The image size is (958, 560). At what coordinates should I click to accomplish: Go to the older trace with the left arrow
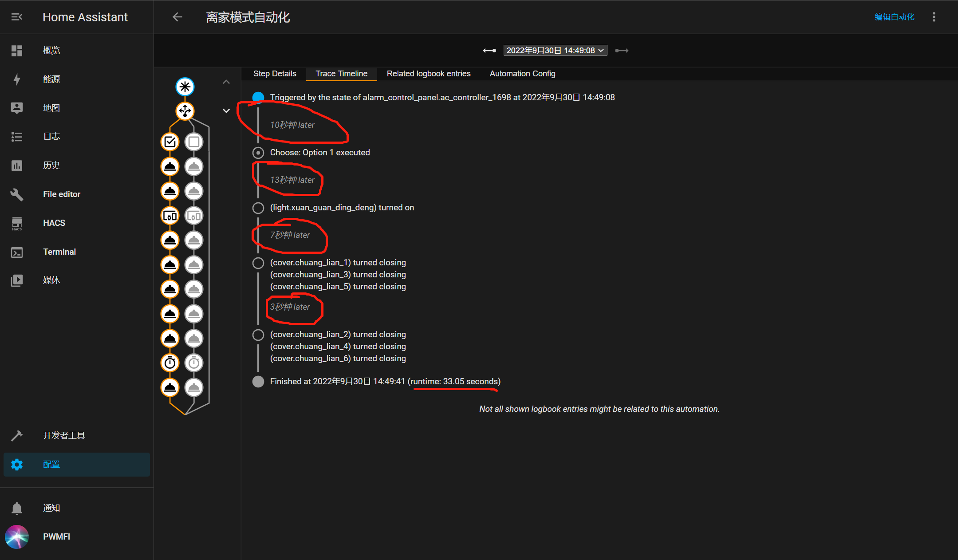[489, 51]
